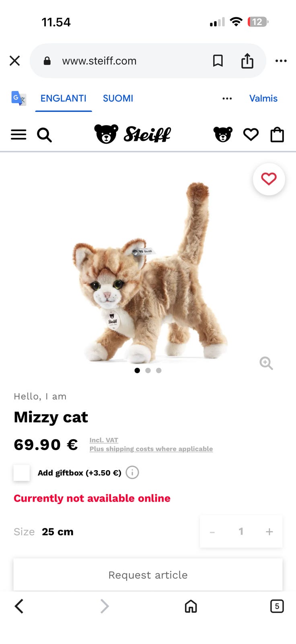The image size is (296, 644).
Task: Share the page via share icon
Action: tap(247, 61)
